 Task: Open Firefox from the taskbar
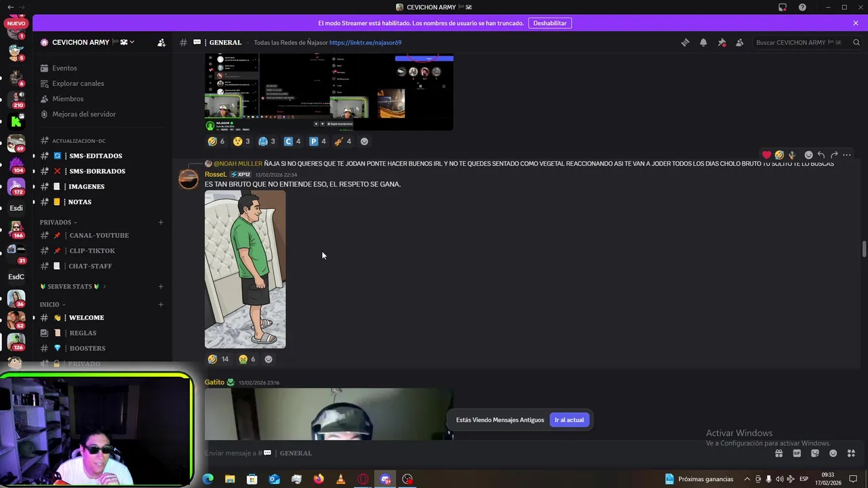click(x=319, y=479)
